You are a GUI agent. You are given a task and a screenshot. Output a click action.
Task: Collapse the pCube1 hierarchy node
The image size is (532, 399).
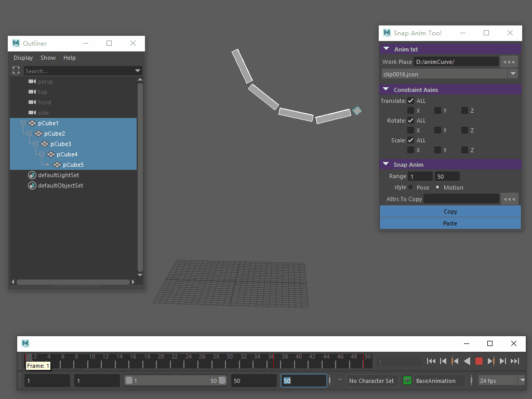[x=23, y=123]
